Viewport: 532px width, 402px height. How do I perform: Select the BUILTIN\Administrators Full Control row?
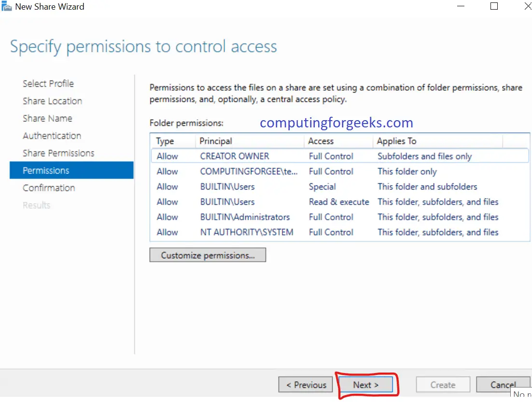(290, 217)
